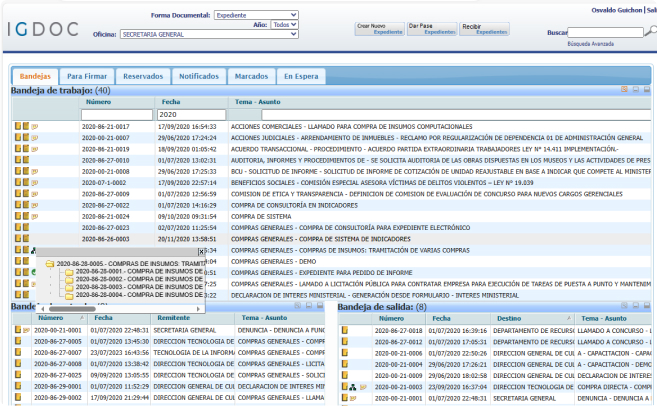The width and height of the screenshot is (657, 406).
Task: Open note icon in inbox row 2020-00-21-0001
Action: pos(26,331)
